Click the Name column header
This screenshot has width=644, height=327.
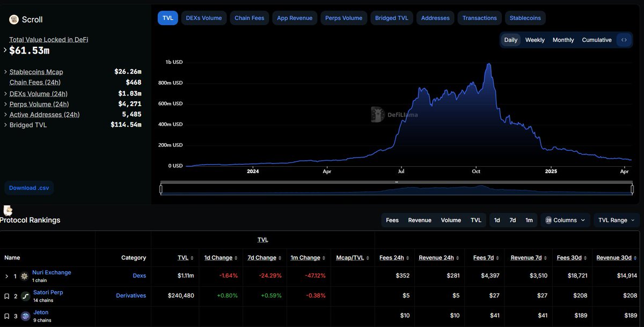click(12, 258)
